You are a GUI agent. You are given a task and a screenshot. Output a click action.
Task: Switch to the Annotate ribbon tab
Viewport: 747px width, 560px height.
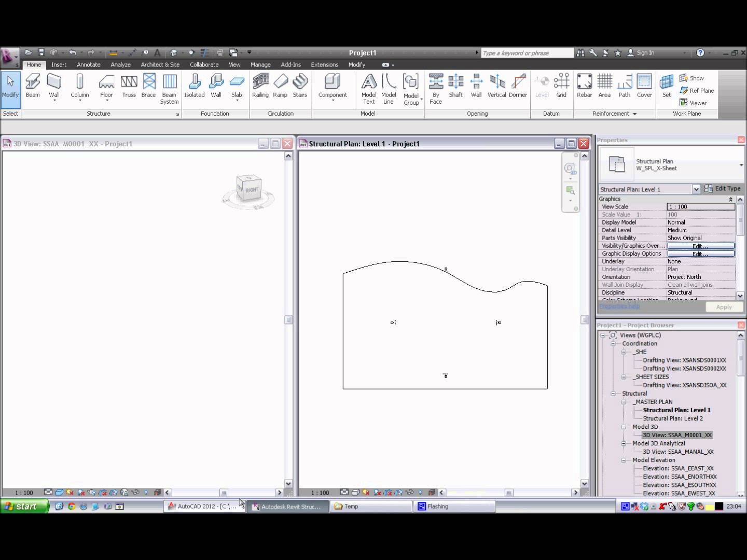click(x=88, y=64)
